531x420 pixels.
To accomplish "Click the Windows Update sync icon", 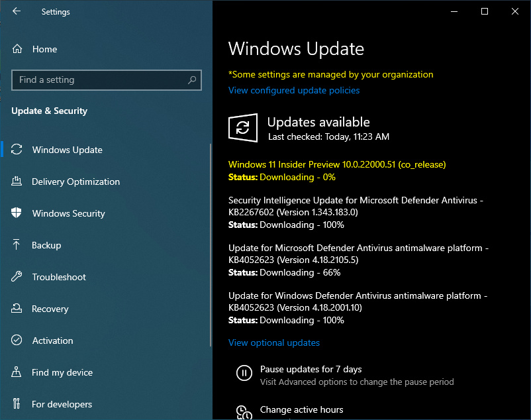I will pyautogui.click(x=19, y=150).
